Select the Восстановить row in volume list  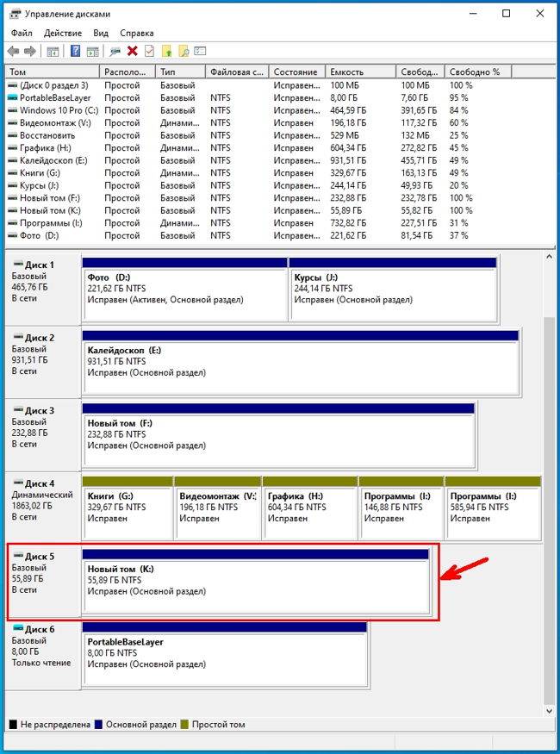click(257, 135)
